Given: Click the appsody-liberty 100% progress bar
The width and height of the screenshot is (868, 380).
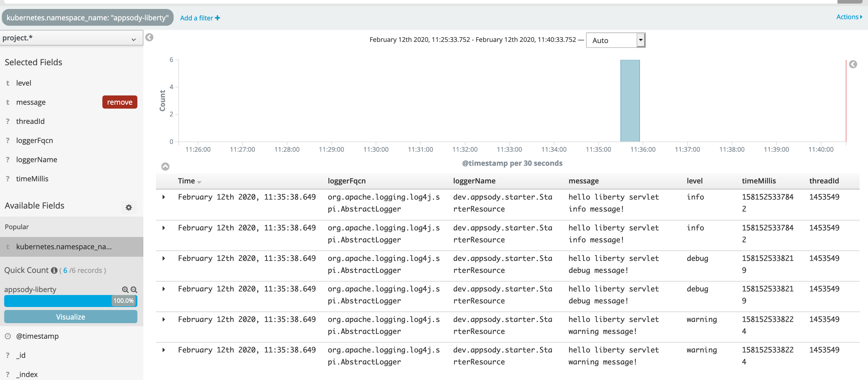Looking at the screenshot, I should [x=70, y=300].
